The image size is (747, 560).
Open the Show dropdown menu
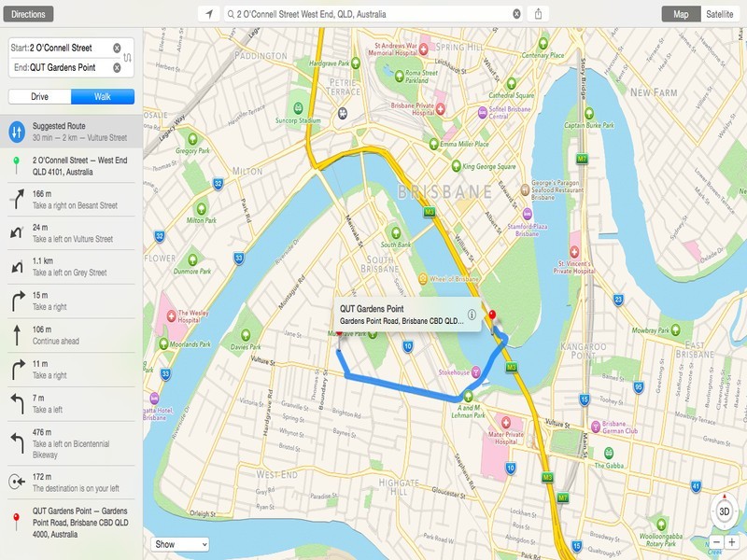coord(180,544)
